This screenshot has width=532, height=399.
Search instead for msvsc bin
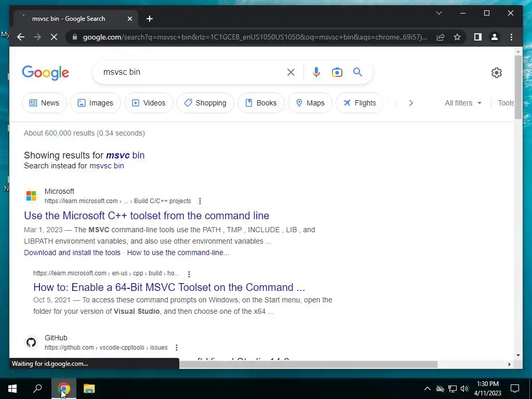tap(107, 166)
